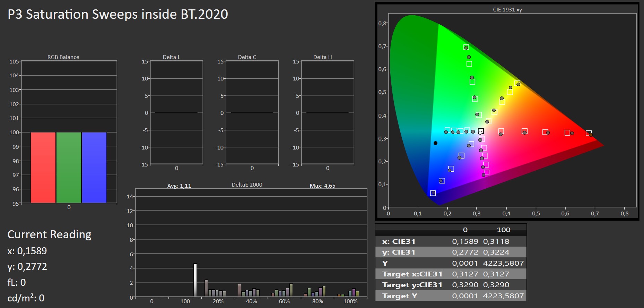Select the green bar in RGB Balance chart
This screenshot has width=644, height=308.
(69, 168)
